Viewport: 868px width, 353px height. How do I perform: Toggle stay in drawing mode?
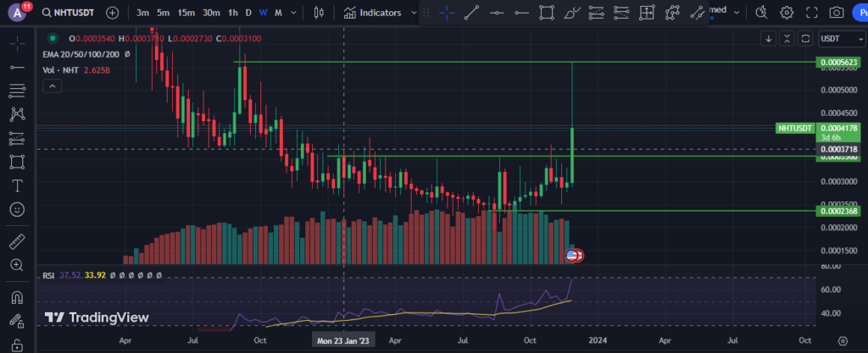coord(17,321)
